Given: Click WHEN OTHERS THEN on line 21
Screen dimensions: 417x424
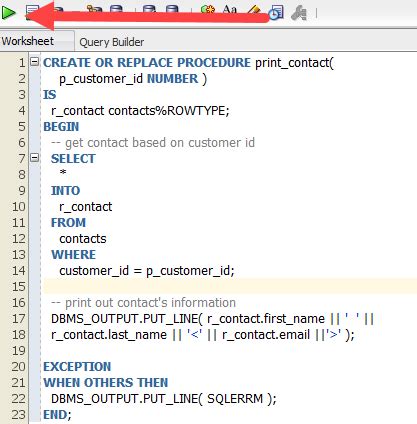Looking at the screenshot, I should click(106, 383).
